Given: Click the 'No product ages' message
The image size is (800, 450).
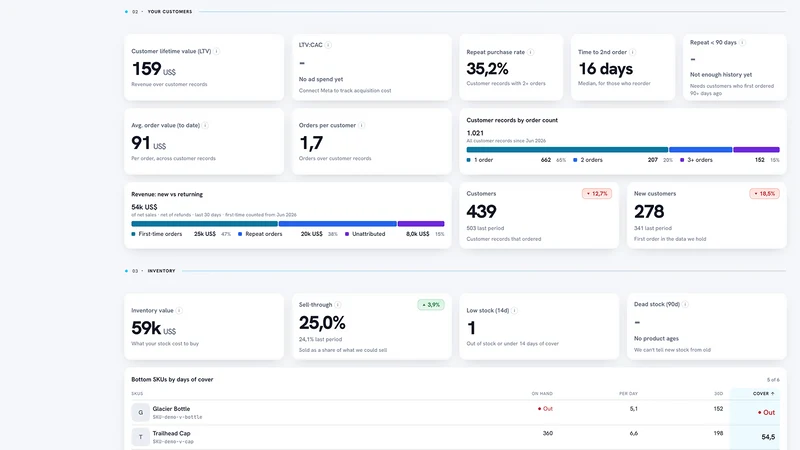Looking at the screenshot, I should 656,338.
